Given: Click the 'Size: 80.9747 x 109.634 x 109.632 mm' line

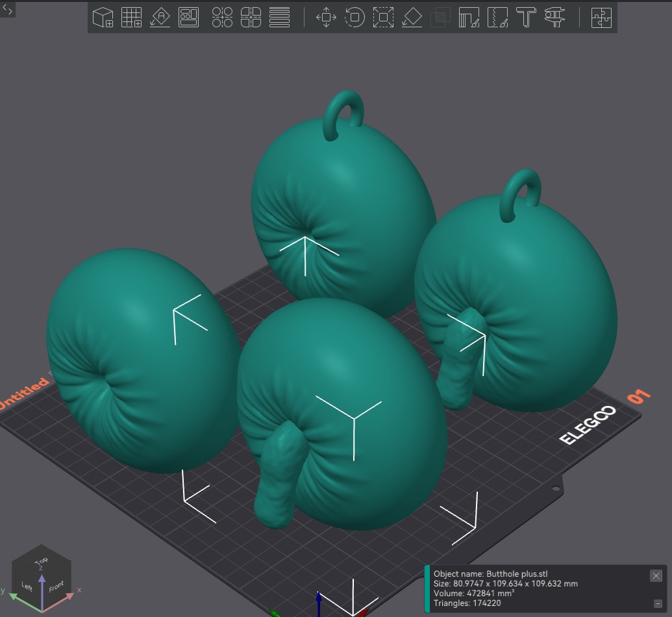Looking at the screenshot, I should [x=505, y=584].
